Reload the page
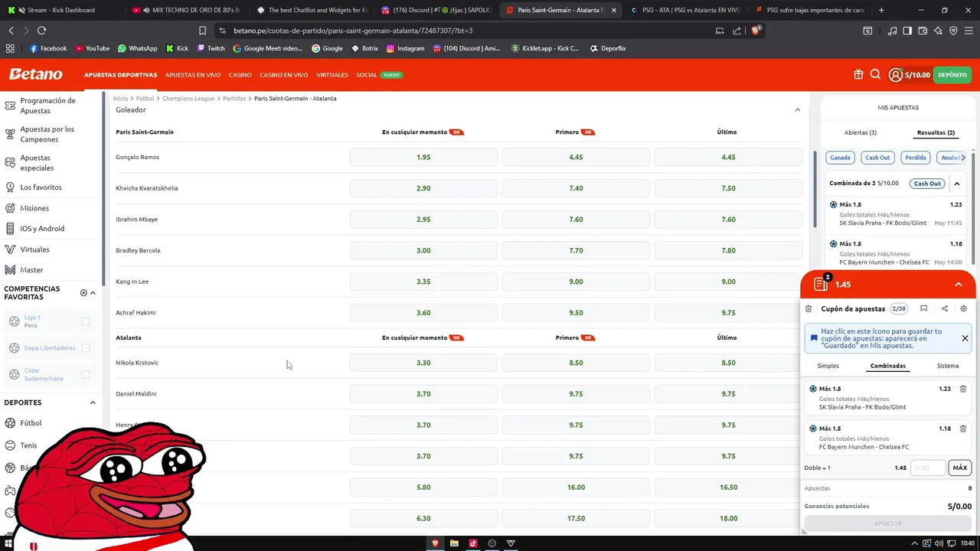 click(41, 31)
